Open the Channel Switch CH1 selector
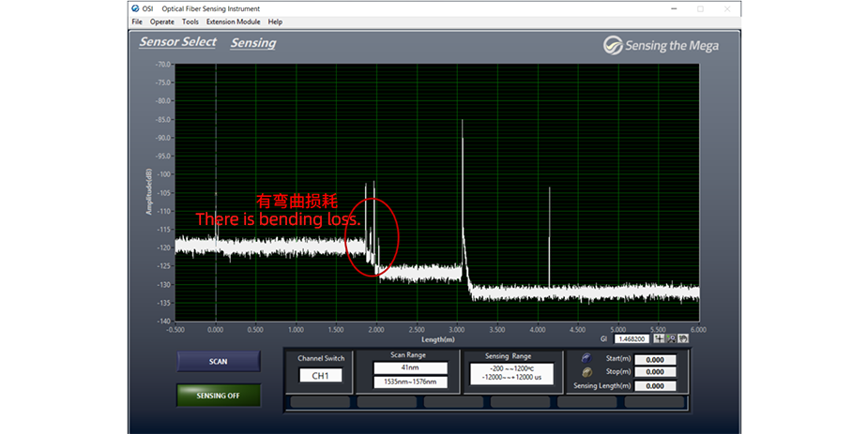 (x=321, y=376)
